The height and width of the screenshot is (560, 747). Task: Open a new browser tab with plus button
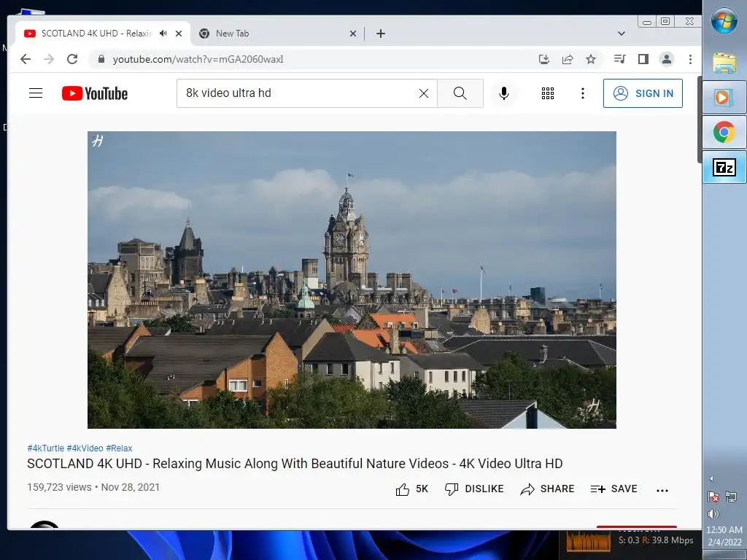click(x=381, y=34)
